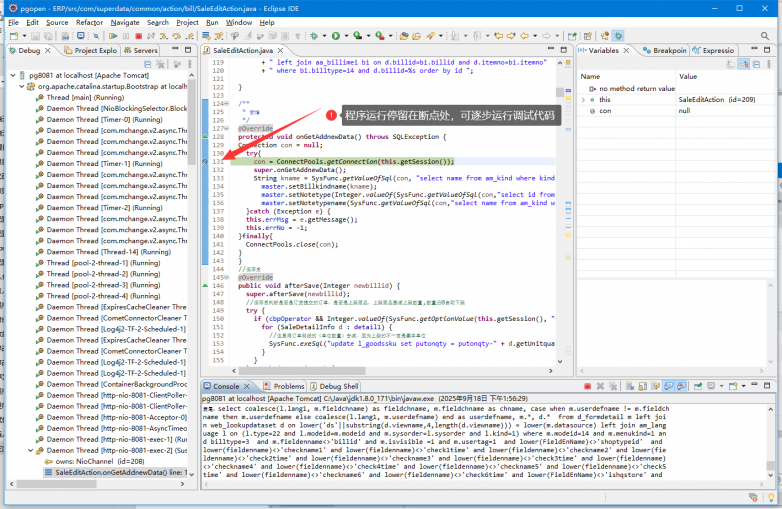The height and width of the screenshot is (509, 782).
Task: Select the 'con' variable row
Action: click(605, 111)
